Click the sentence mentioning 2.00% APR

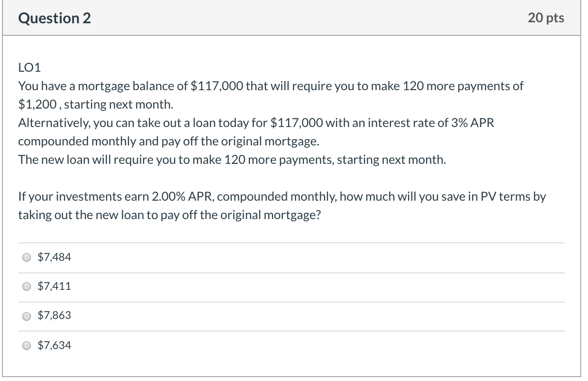coord(281,196)
